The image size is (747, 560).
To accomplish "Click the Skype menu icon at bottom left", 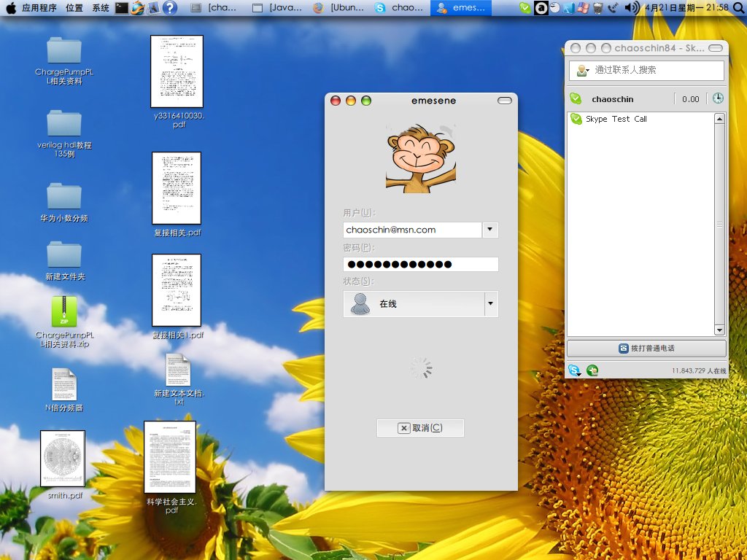I will (575, 370).
